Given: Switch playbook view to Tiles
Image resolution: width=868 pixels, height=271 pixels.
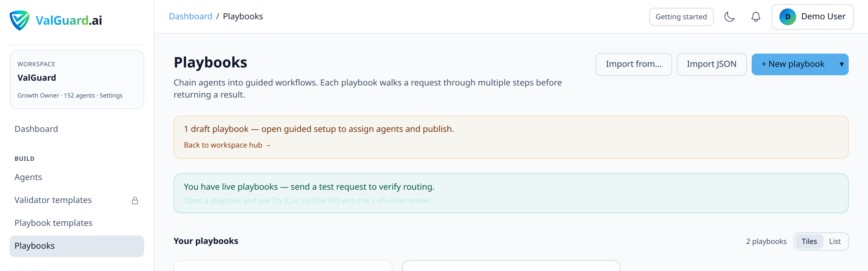Looking at the screenshot, I should point(809,241).
